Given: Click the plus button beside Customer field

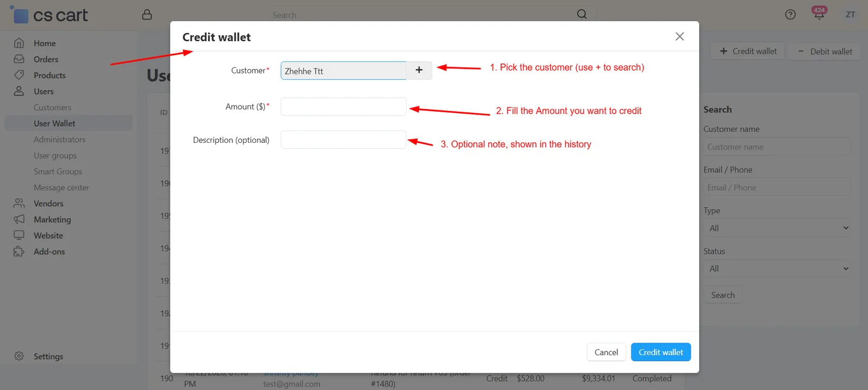Looking at the screenshot, I should pos(419,70).
